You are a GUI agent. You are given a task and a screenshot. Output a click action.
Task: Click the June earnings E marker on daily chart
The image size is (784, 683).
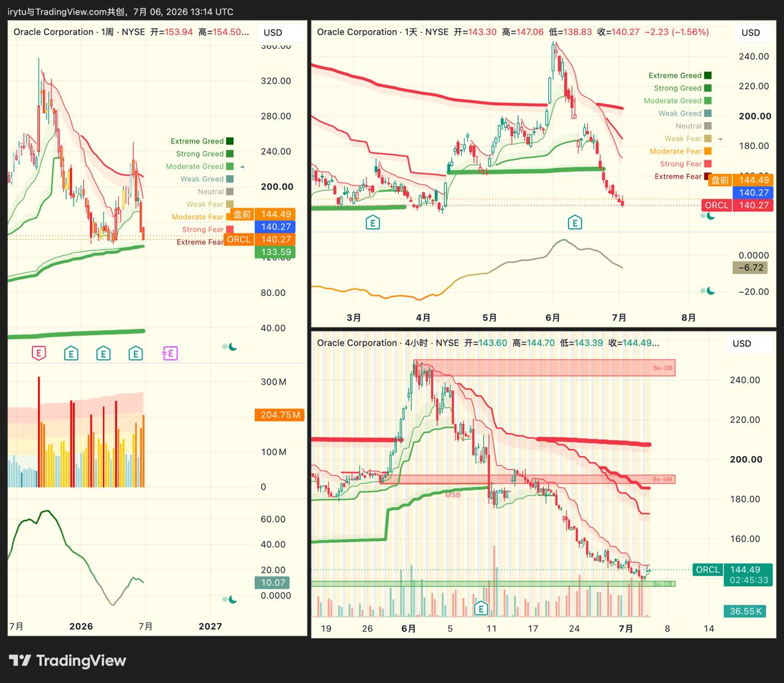[575, 222]
